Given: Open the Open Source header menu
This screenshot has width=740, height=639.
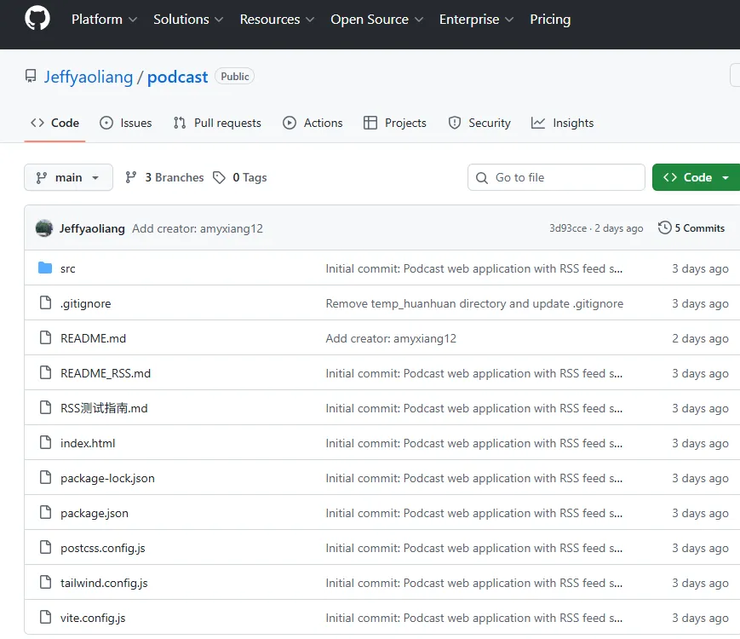Looking at the screenshot, I should [x=376, y=19].
